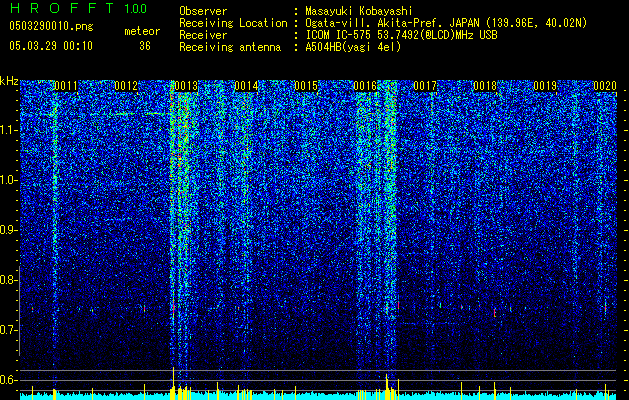Click the Ogata-vill. Akita-Pref. JAPAN location text

pos(446,23)
